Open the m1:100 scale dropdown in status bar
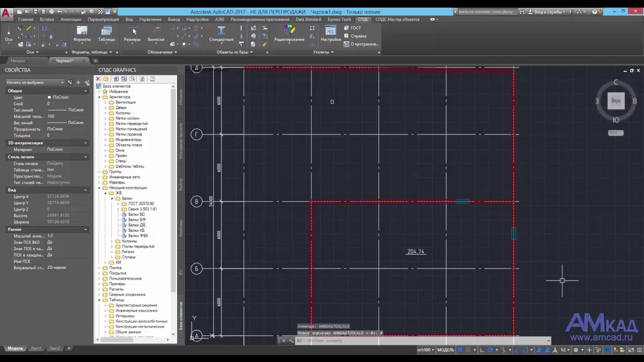This screenshot has width=644, height=362. 426,350
